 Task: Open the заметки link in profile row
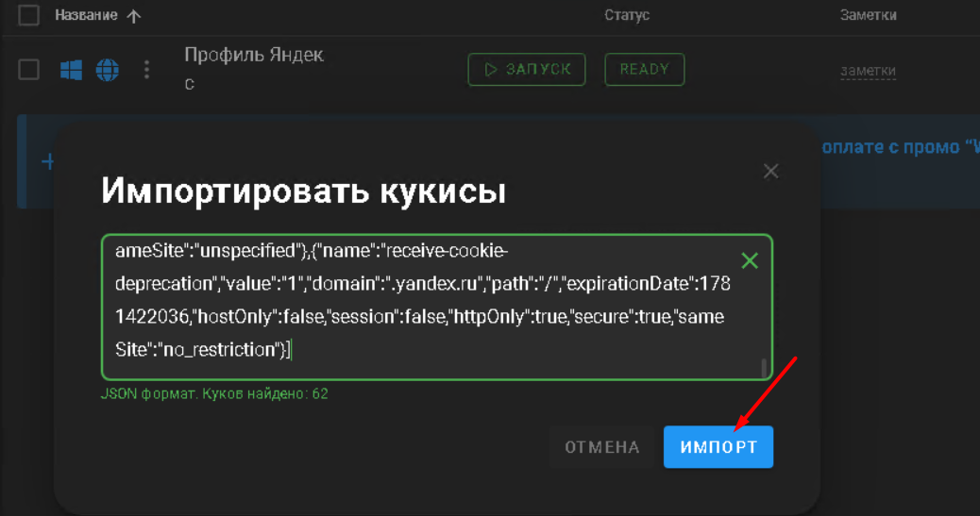coord(868,71)
